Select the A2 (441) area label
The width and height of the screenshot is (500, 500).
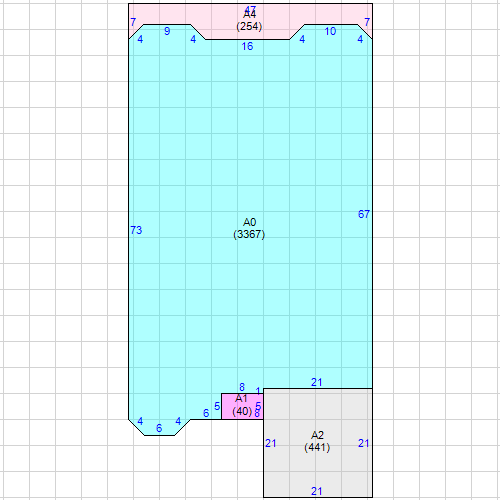click(x=317, y=441)
